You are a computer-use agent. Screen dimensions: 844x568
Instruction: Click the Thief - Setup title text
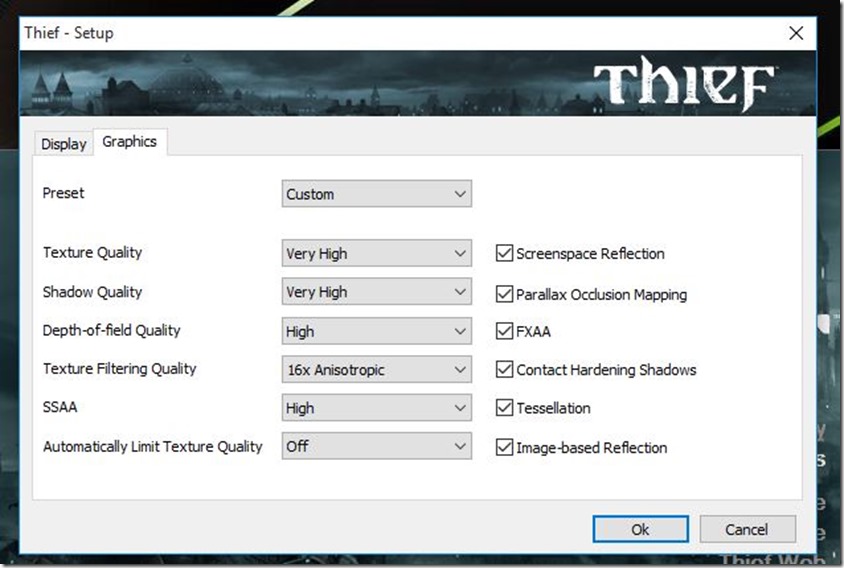pos(69,33)
